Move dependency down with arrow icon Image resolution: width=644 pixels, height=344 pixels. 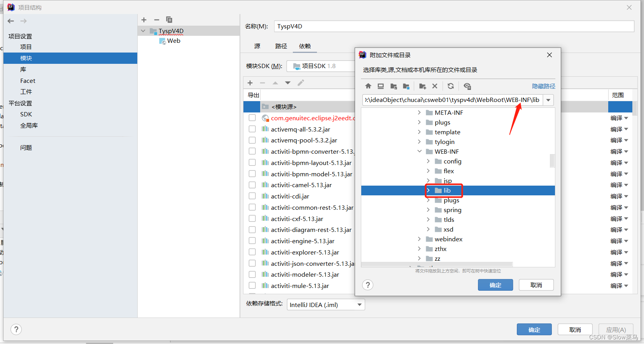click(x=288, y=83)
